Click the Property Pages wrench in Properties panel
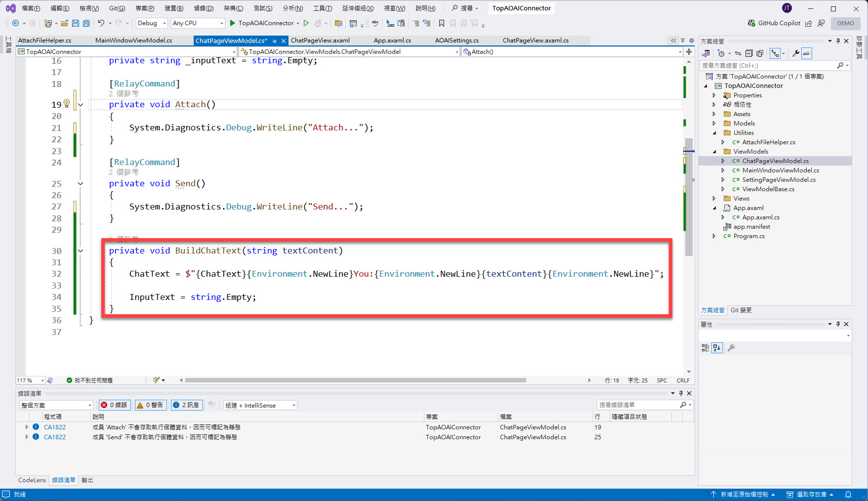The height and width of the screenshot is (501, 868). click(731, 348)
